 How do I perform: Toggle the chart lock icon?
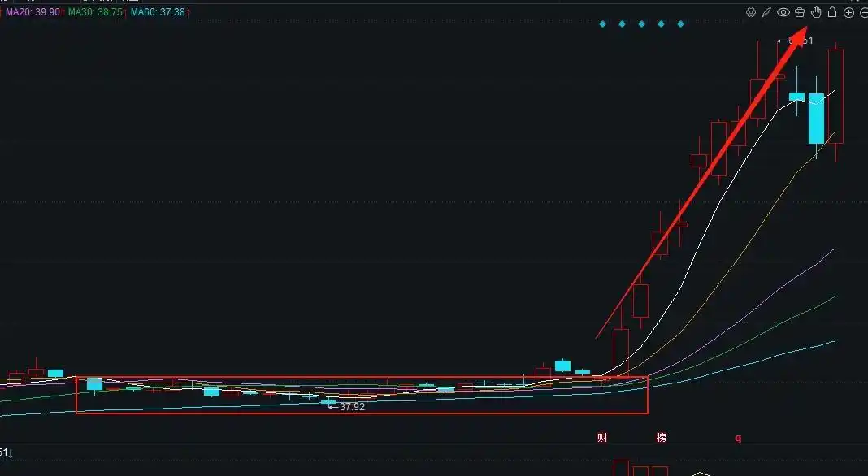(x=832, y=12)
